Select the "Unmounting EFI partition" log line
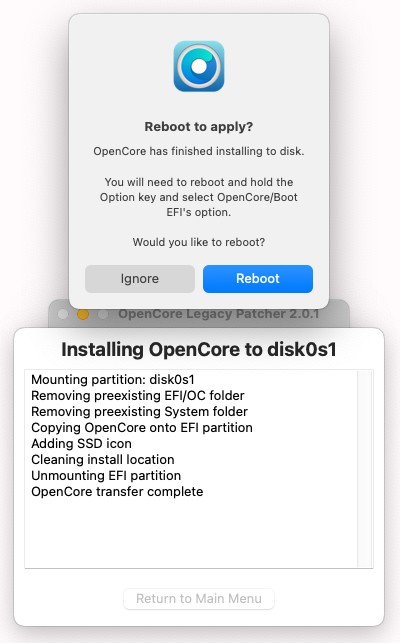 pos(106,475)
